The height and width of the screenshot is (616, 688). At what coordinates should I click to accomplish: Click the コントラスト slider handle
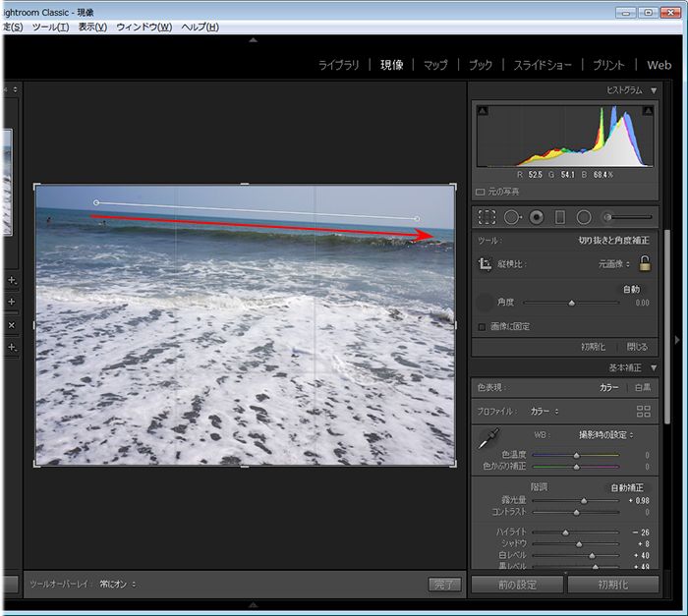[x=577, y=512]
